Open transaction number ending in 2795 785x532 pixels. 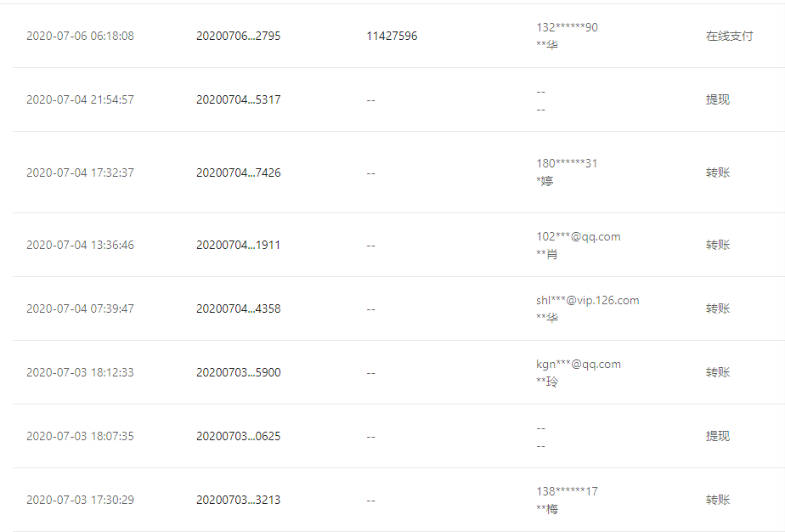pos(238,37)
